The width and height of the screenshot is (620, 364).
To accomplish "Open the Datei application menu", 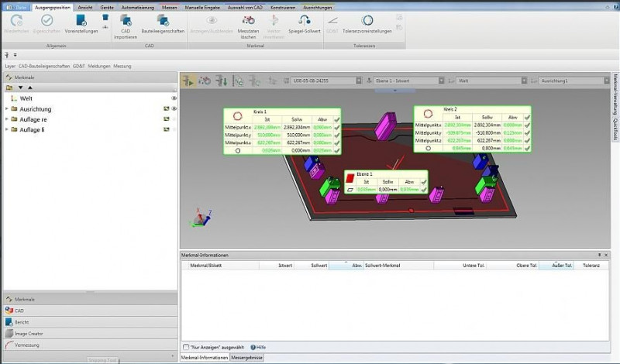I will pos(16,8).
